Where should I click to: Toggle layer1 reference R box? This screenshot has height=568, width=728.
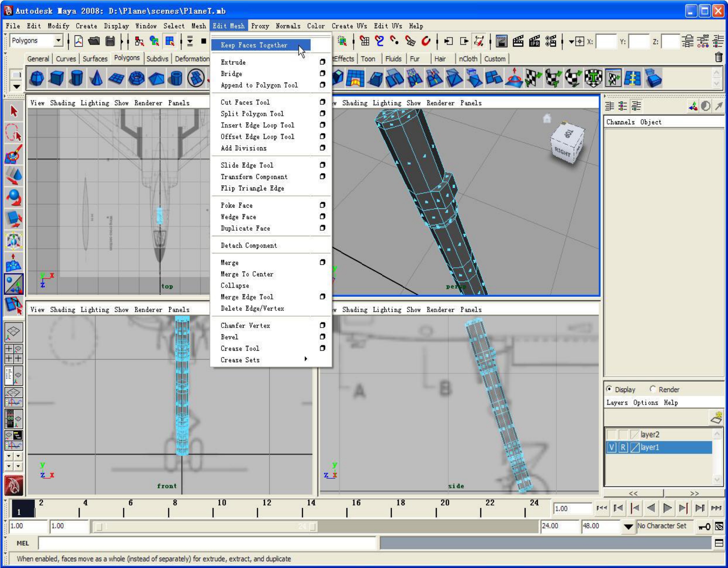tap(623, 448)
